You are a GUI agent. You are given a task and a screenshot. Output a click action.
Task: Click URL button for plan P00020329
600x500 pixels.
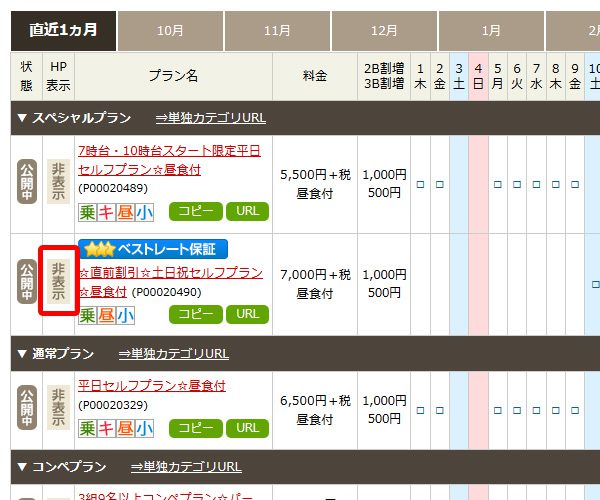click(247, 428)
